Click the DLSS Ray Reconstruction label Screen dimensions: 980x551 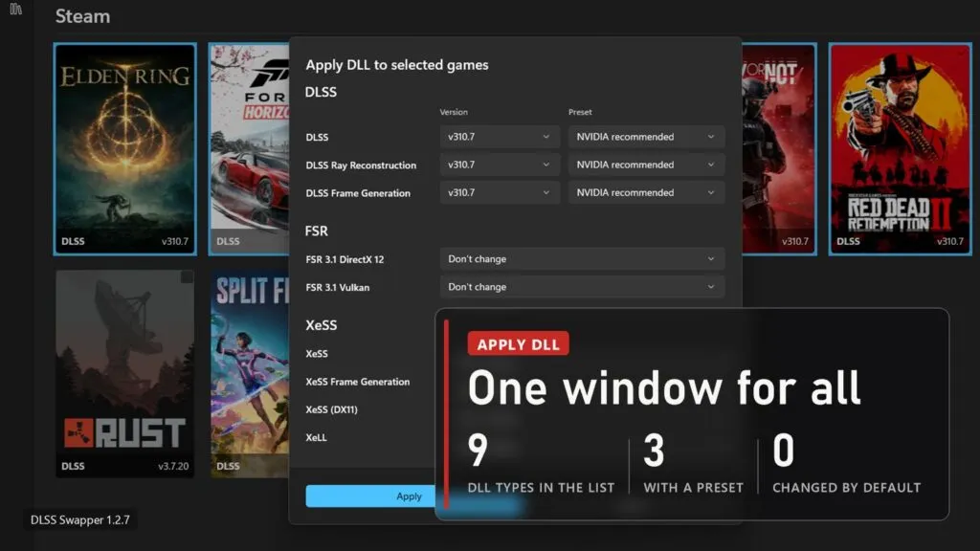coord(361,165)
